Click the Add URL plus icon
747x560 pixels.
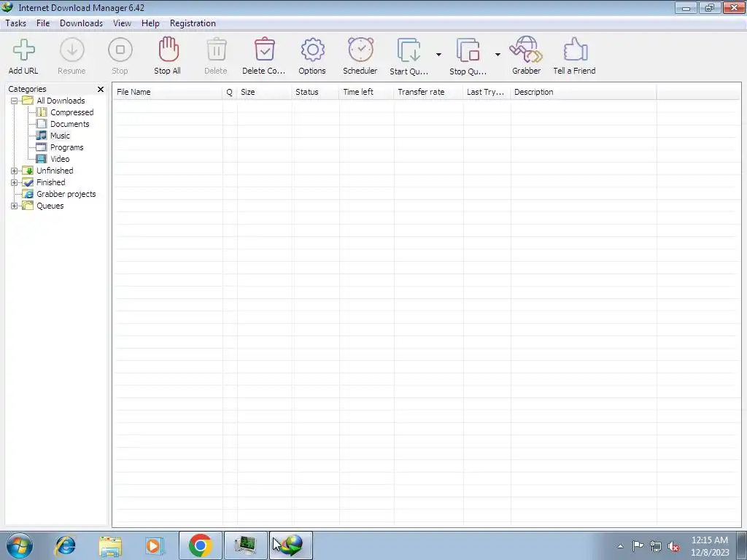(x=23, y=50)
